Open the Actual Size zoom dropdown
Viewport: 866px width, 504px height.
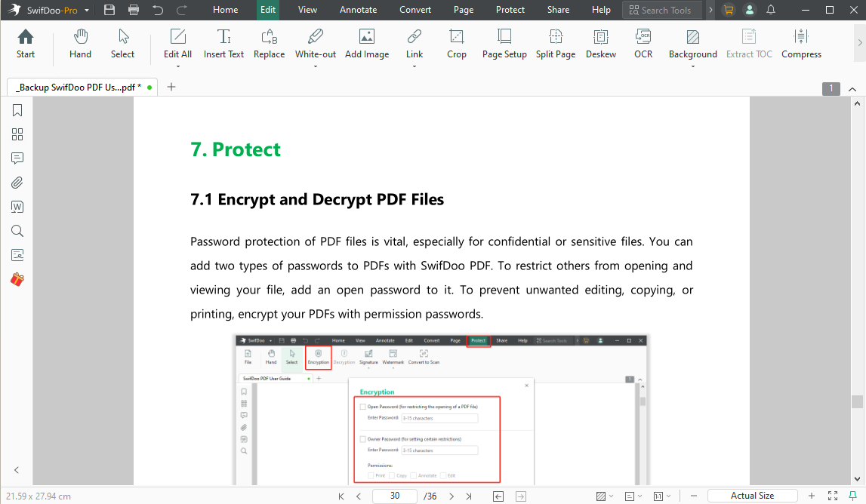tap(752, 496)
